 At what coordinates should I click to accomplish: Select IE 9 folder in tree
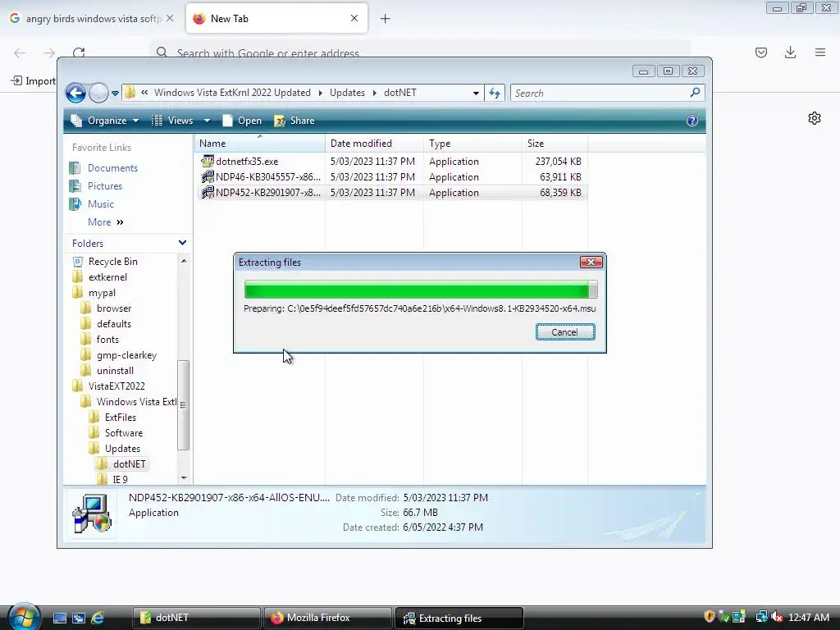pos(120,479)
